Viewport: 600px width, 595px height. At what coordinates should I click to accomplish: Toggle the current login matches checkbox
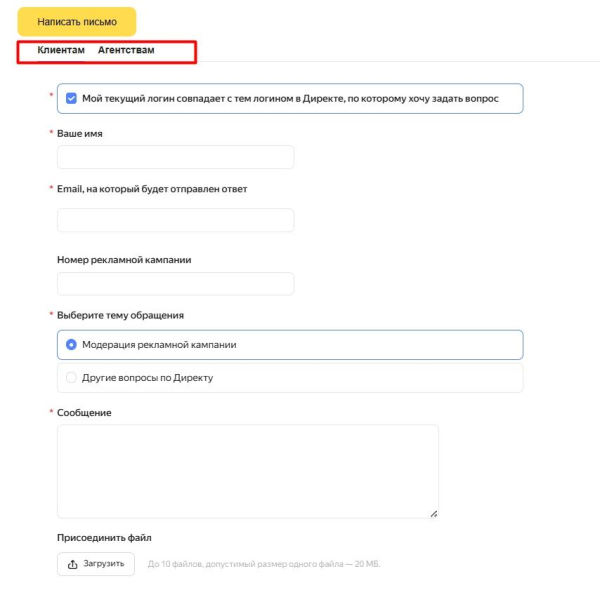click(71, 98)
